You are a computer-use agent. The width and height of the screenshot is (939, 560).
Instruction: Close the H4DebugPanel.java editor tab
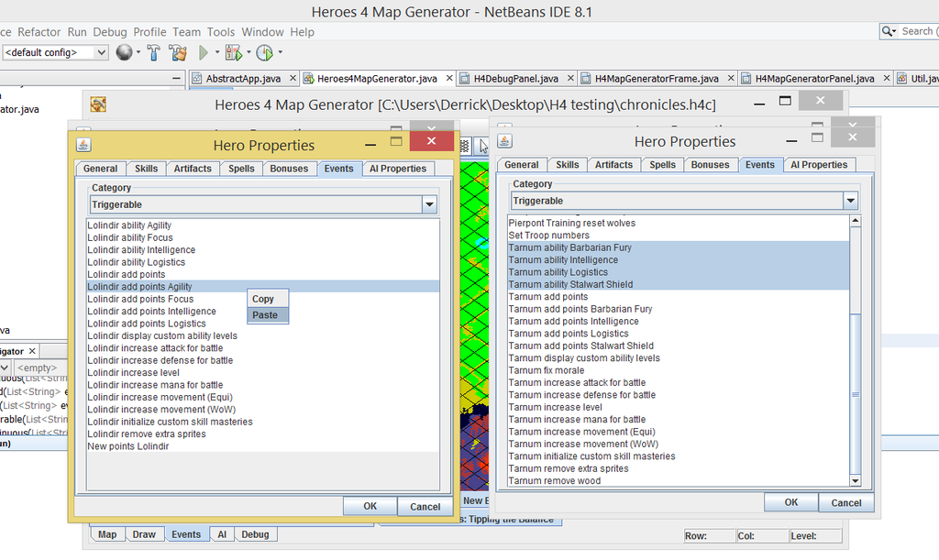coord(570,79)
